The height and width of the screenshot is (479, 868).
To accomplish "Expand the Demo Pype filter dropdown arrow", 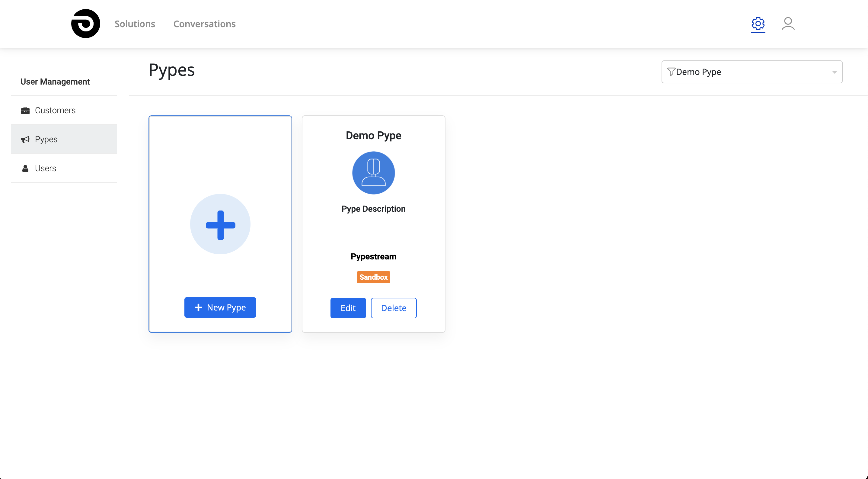I will coord(834,72).
